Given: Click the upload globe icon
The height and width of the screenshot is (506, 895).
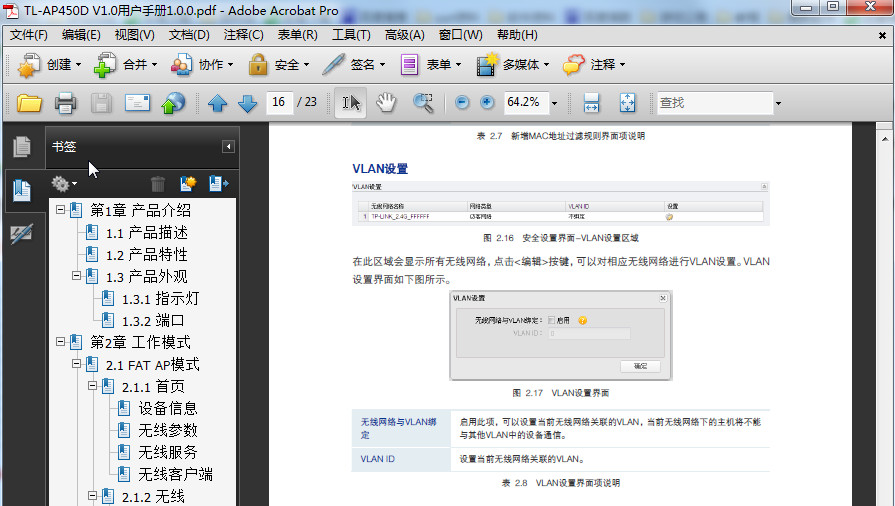Looking at the screenshot, I should (173, 103).
